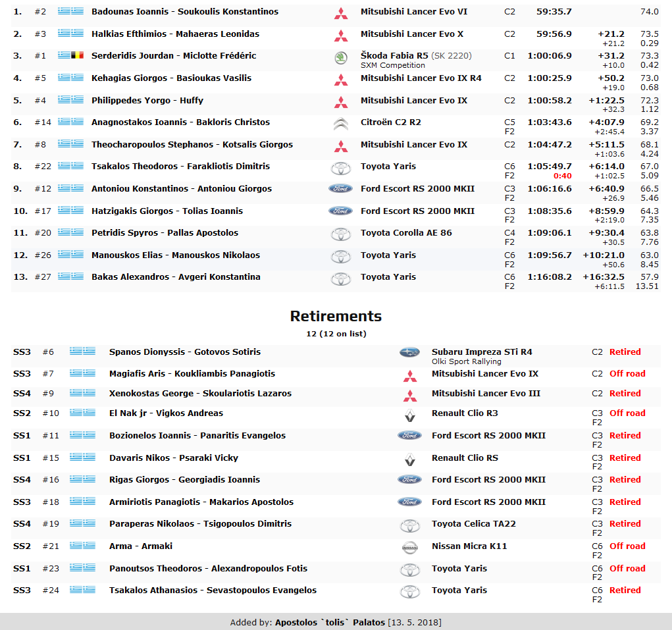This screenshot has height=630, width=672.
Task: Open Halkias Efthimios - Mahaeras Leonidas crew
Action: [x=175, y=34]
